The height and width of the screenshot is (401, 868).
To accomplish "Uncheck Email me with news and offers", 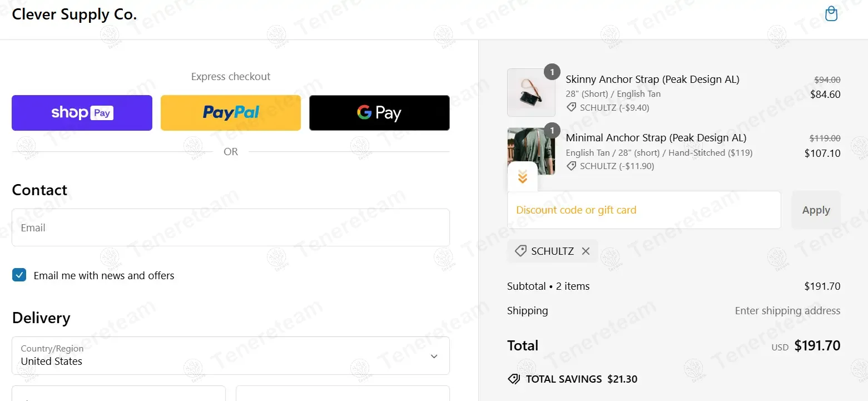I will 19,275.
